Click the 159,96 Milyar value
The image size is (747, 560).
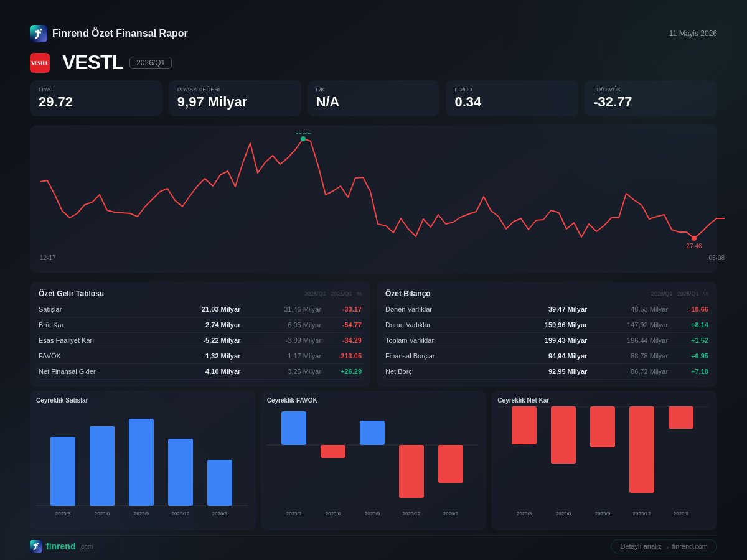(566, 325)
